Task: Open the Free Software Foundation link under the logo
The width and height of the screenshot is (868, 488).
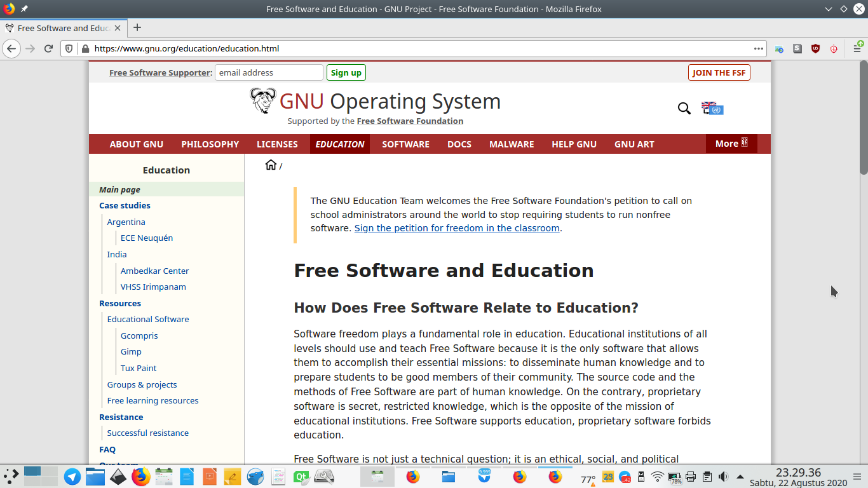Action: coord(410,121)
